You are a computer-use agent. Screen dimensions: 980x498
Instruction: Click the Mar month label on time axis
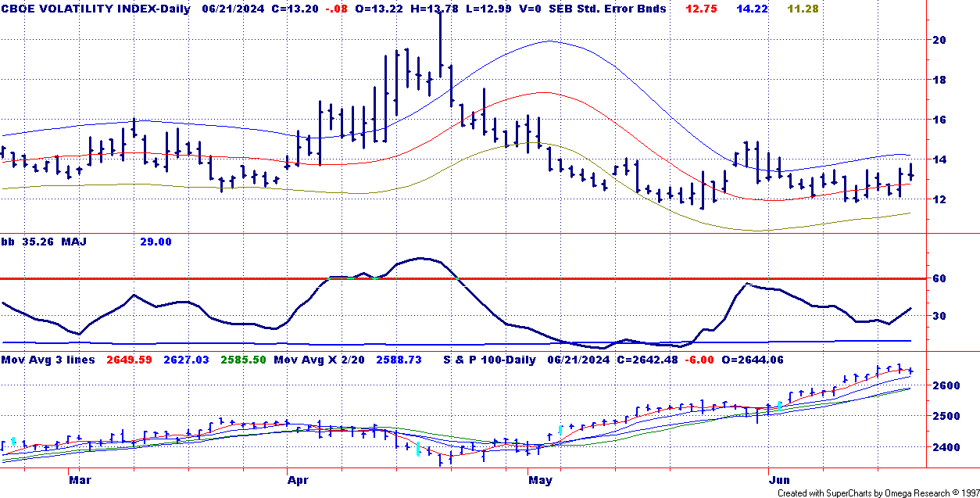[x=79, y=479]
